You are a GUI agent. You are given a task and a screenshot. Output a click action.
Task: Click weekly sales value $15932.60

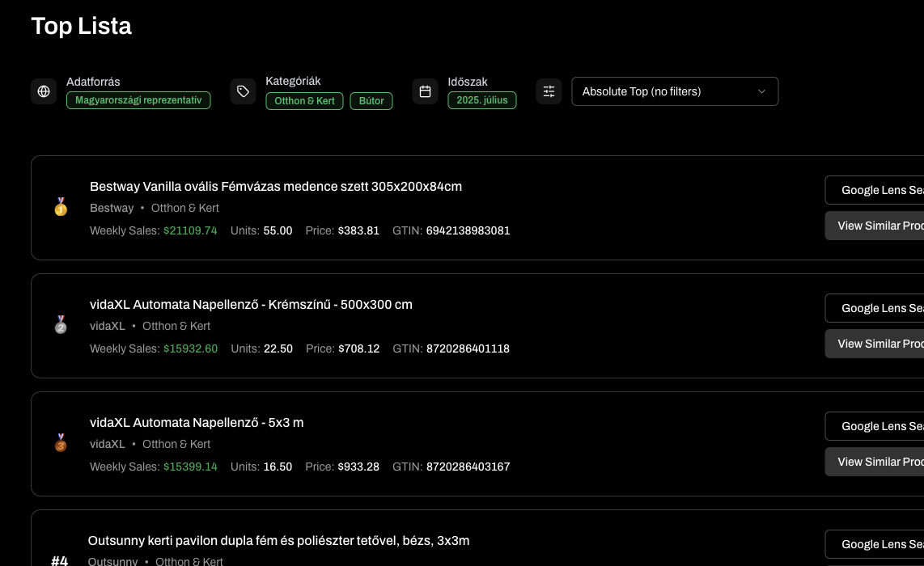190,348
